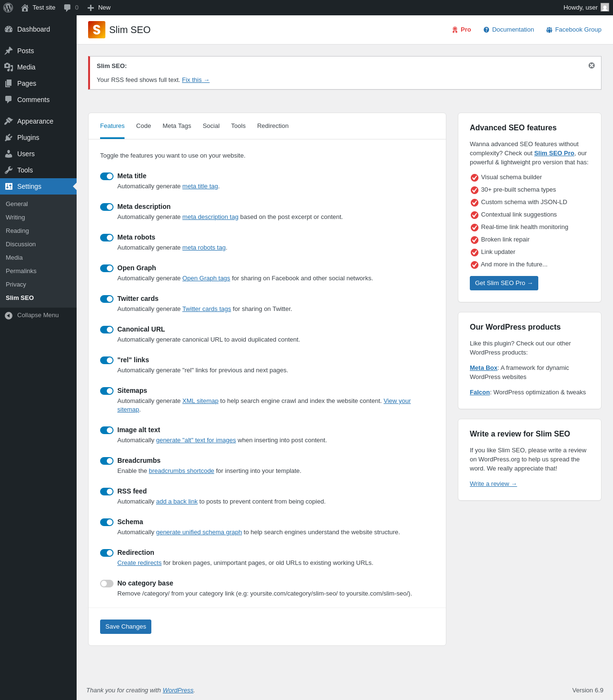Click the Comments sidebar icon
The image size is (613, 700).
tap(9, 100)
